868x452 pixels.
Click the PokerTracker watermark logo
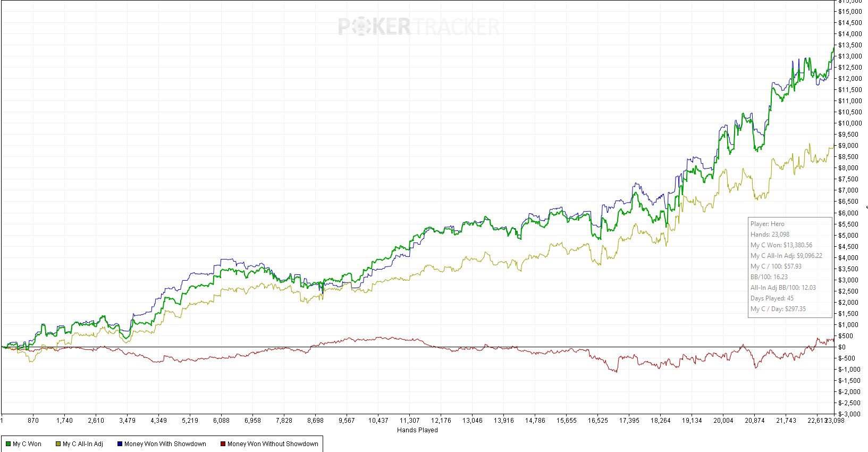(x=418, y=27)
